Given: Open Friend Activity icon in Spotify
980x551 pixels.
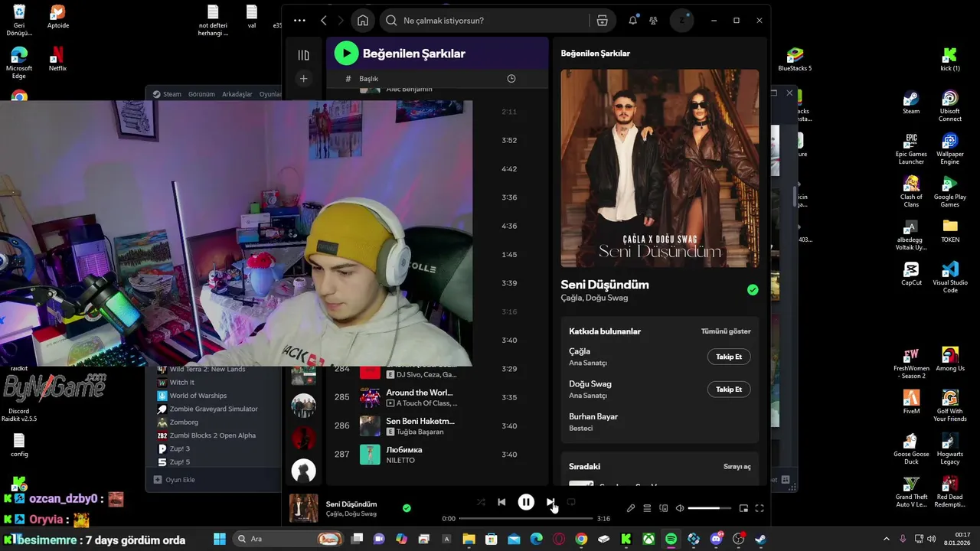Looking at the screenshot, I should pos(653,21).
